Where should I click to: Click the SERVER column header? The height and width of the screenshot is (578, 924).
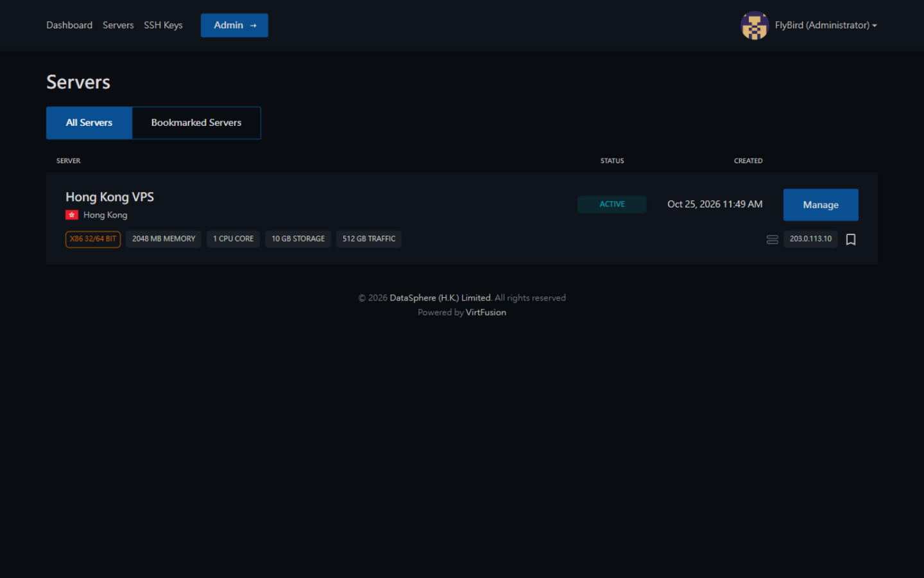pos(69,161)
